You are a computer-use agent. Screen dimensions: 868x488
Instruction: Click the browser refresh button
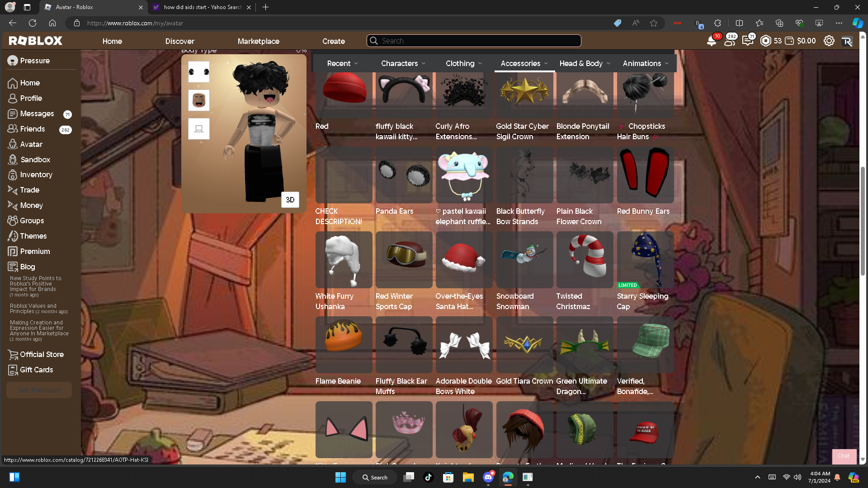tap(33, 23)
